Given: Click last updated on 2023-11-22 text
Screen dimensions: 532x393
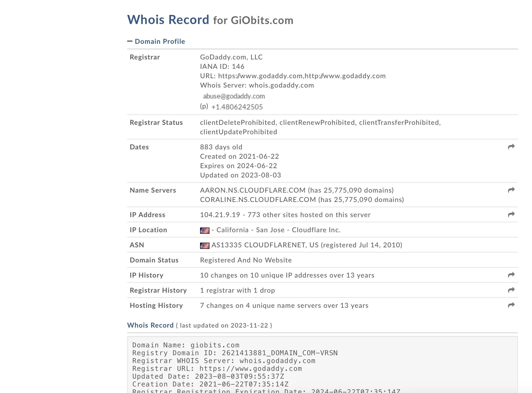Looking at the screenshot, I should click(224, 326).
